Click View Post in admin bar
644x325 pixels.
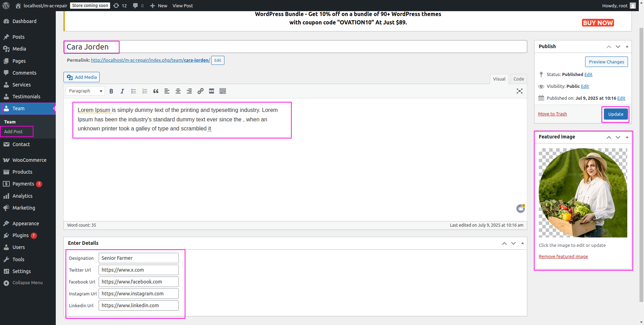pos(183,6)
